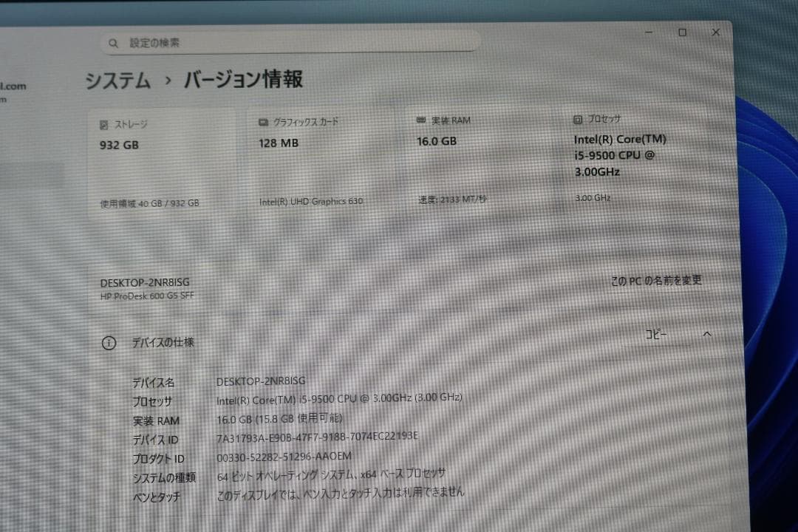Click the 使用領域 40 GB / 932 GB text
This screenshot has height=532, width=798.
point(148,202)
